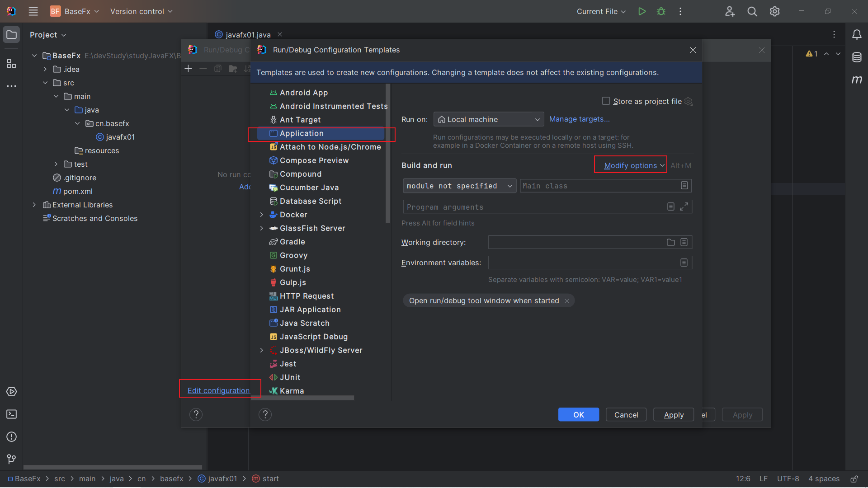Expand the Program arguments field icon
Viewport: 868px width, 488px height.
684,206
